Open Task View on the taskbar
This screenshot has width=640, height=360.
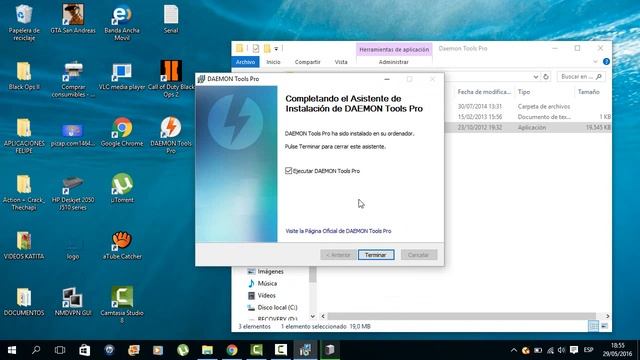click(60, 350)
